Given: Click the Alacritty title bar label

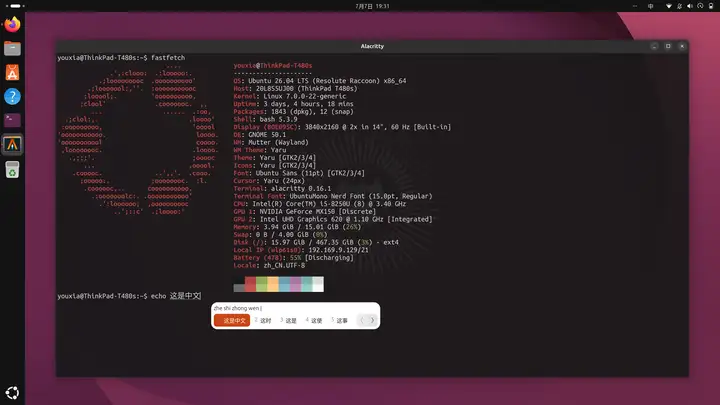Looking at the screenshot, I should coord(372,46).
